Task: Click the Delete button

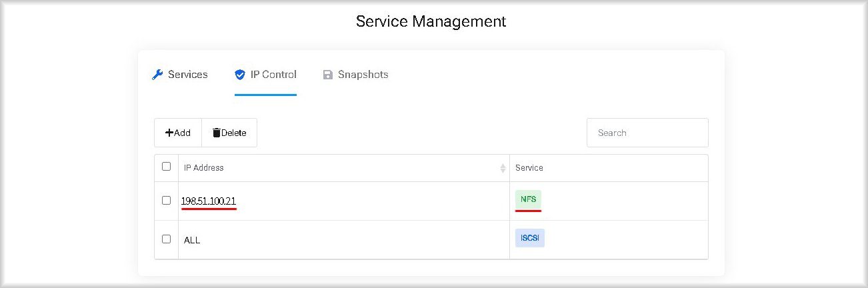Action: pyautogui.click(x=229, y=133)
